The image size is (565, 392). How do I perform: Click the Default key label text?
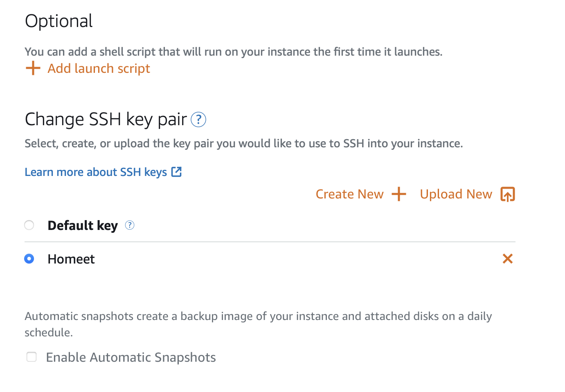83,225
